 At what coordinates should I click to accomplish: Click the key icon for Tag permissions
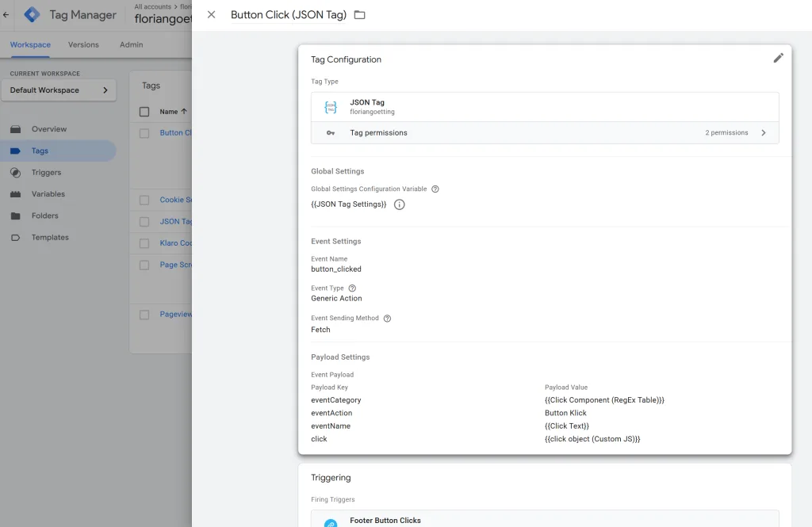(x=331, y=133)
